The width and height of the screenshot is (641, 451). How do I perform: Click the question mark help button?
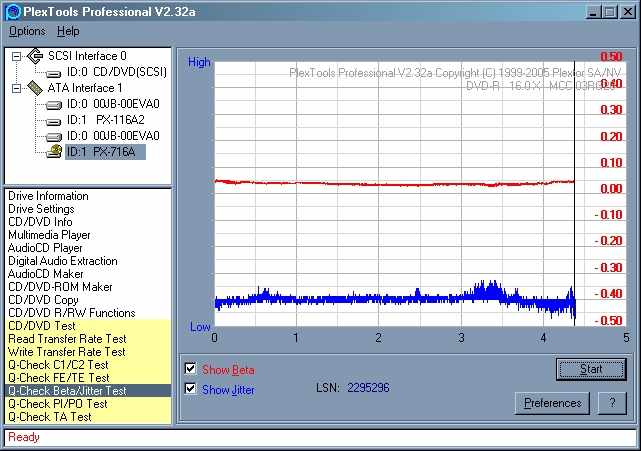click(611, 403)
